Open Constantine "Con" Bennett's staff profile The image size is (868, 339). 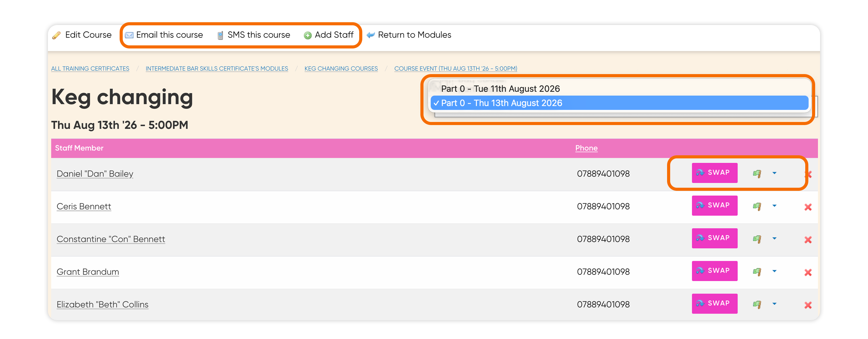(x=111, y=239)
